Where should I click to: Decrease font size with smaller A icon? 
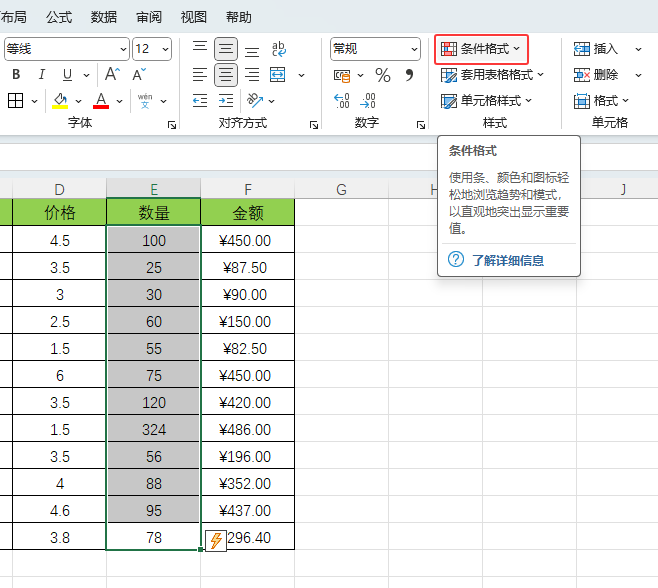pos(139,74)
